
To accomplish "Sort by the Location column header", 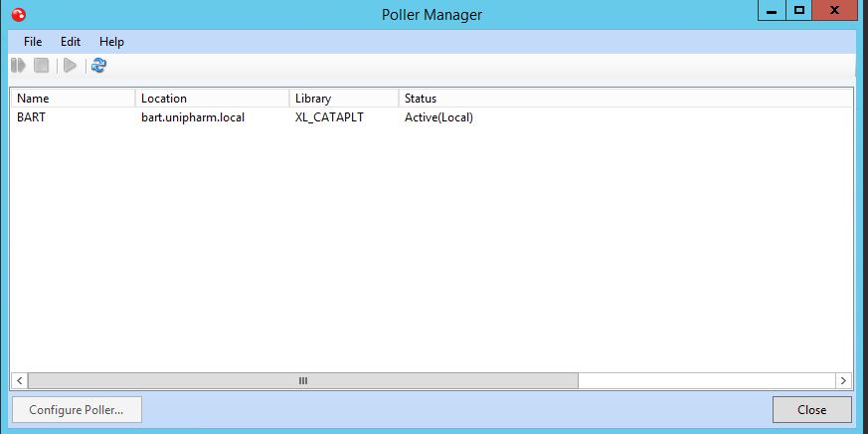I will [x=212, y=99].
